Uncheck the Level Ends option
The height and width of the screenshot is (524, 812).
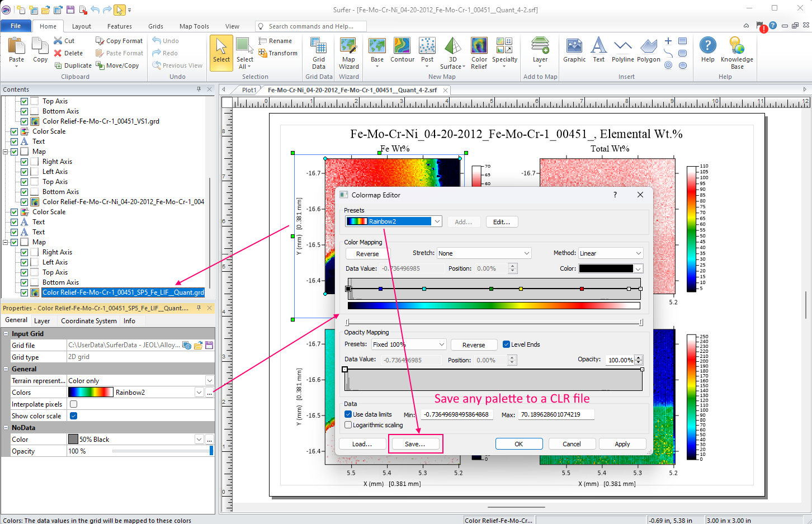506,344
